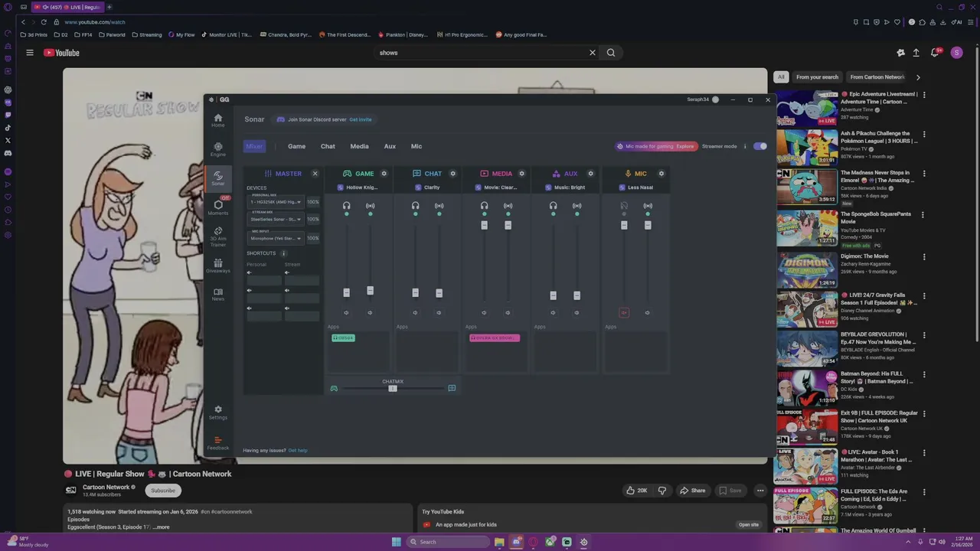
Task: Click the Shortcuts info icon
Action: [x=283, y=253]
